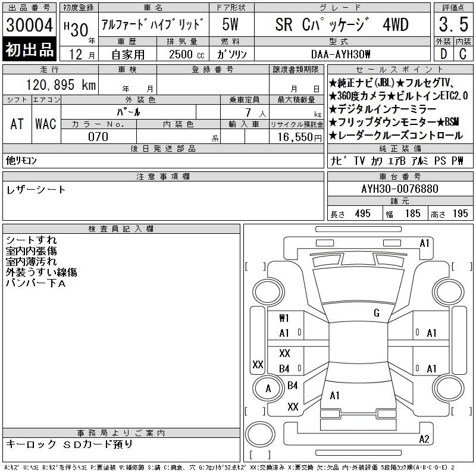Click the star before 純正ナビ(JBL)
This screenshot has height=476, width=476.
coord(333,83)
